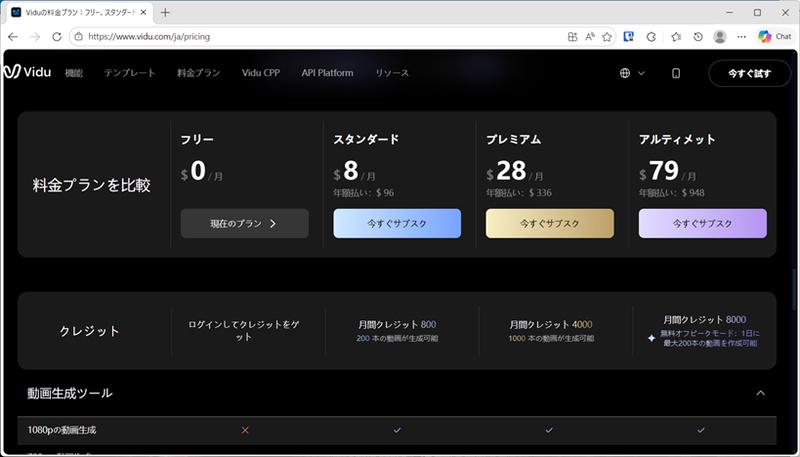
Task: Click the Premium row checkmark for 1080p
Action: [x=549, y=430]
